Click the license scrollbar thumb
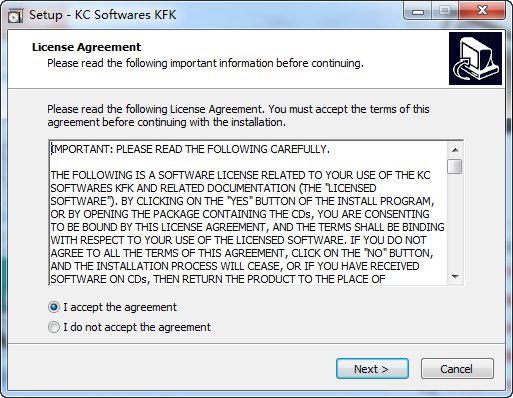 (x=455, y=166)
